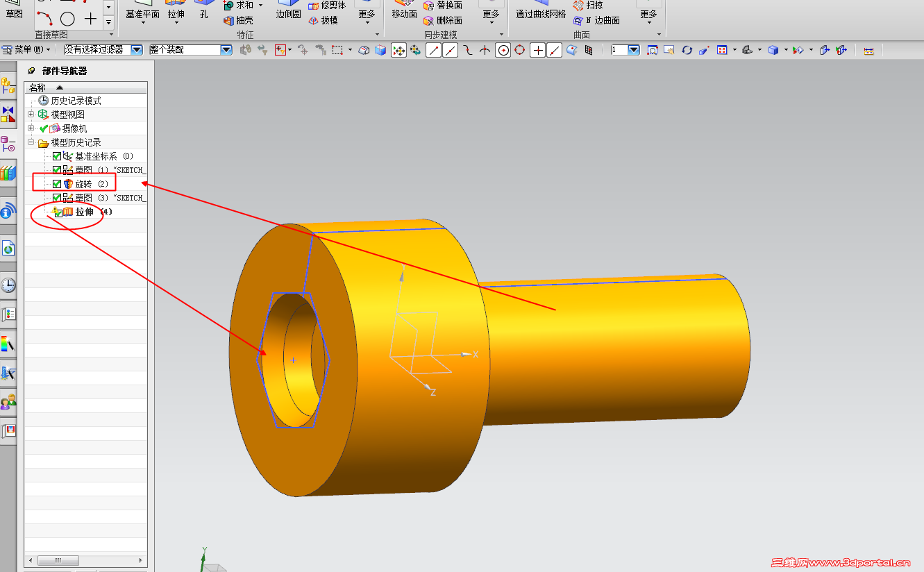Open the HD3D Tools info sidebar icon
This screenshot has width=924, height=572.
[x=8, y=211]
